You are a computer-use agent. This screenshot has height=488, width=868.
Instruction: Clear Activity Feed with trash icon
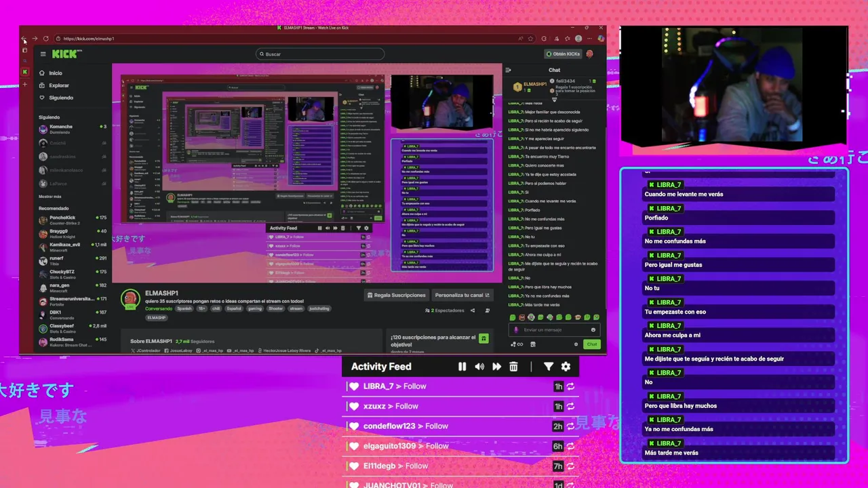(513, 367)
